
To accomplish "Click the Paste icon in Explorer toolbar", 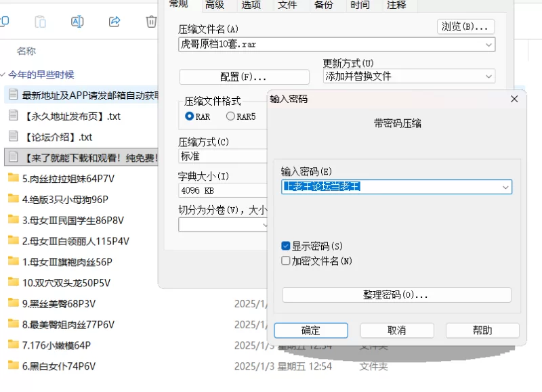I will 41,22.
